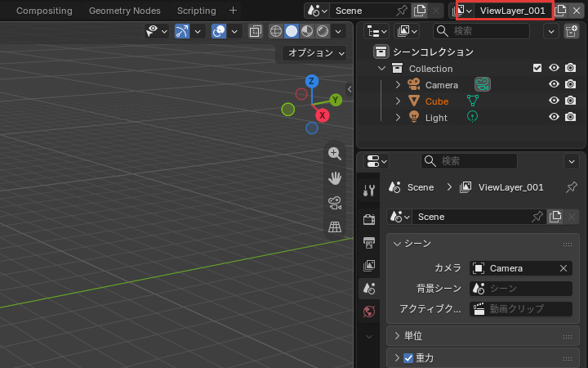Disable Collection in renders camera icon
This screenshot has width=588, height=368.
(x=570, y=68)
